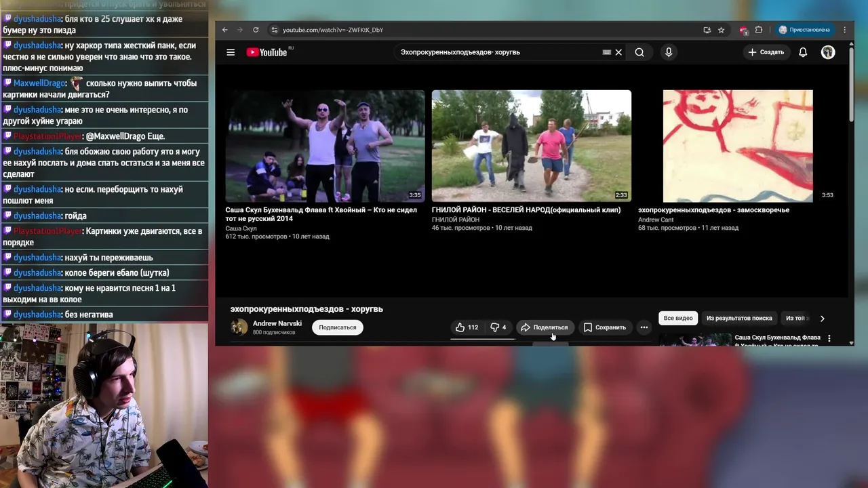Open the YouTube account avatar menu
868x488 pixels.
pos(828,52)
